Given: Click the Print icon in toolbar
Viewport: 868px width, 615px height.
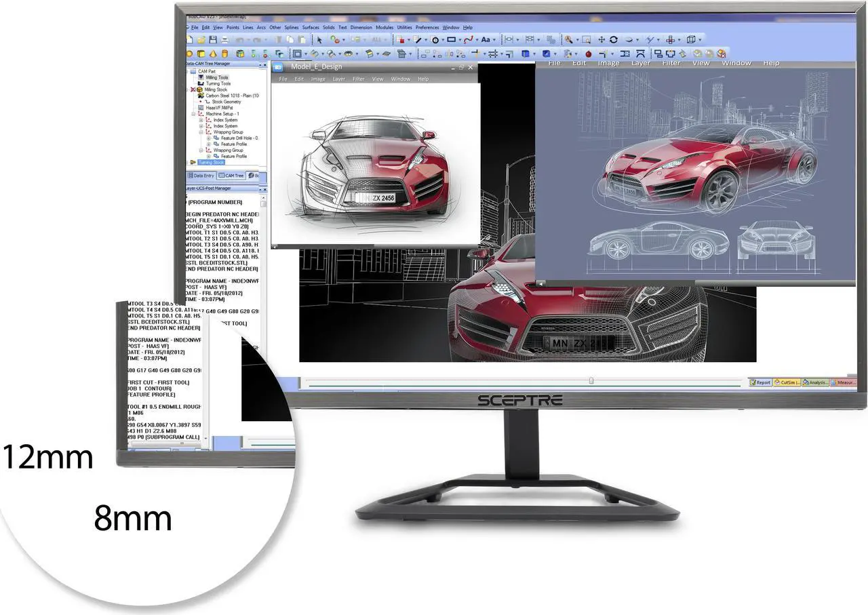Looking at the screenshot, I should [224, 40].
